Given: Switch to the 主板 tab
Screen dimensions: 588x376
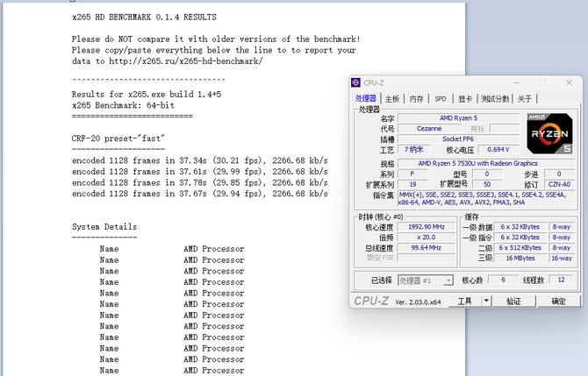Looking at the screenshot, I should pos(392,99).
